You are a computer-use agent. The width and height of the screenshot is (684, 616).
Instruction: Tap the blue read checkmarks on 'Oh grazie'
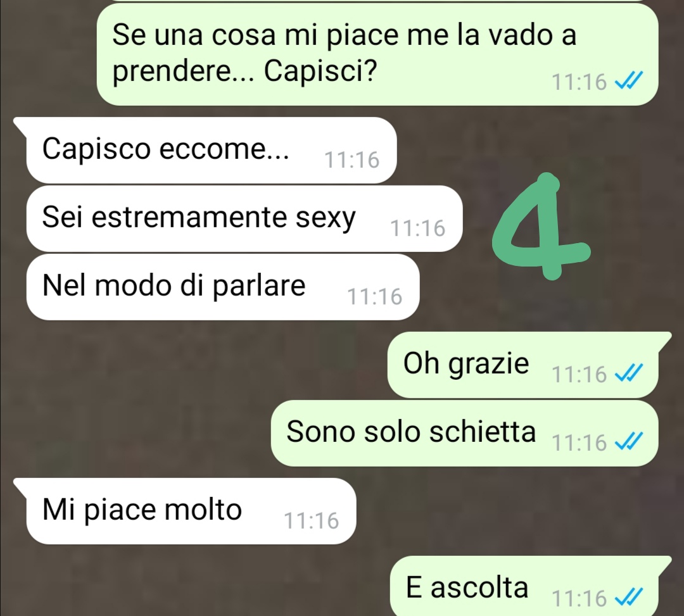(x=629, y=373)
